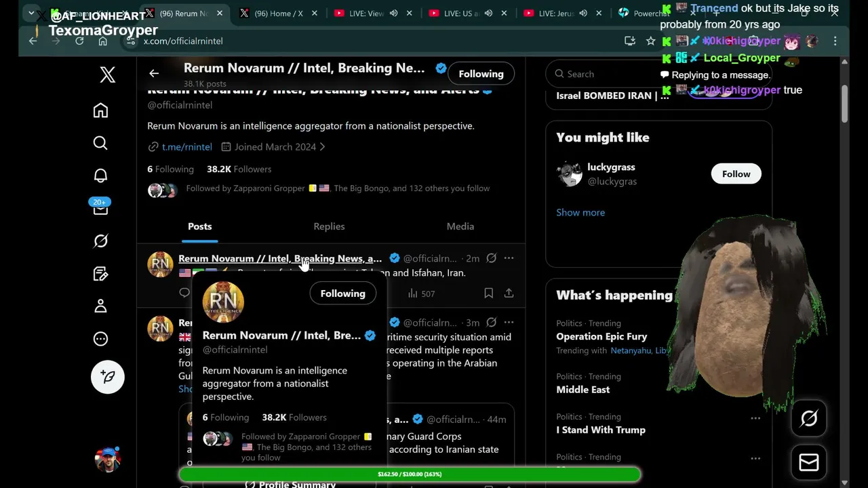This screenshot has width=868, height=488.
Task: Switch to '(96) Home / X' browser tab
Action: point(279,13)
